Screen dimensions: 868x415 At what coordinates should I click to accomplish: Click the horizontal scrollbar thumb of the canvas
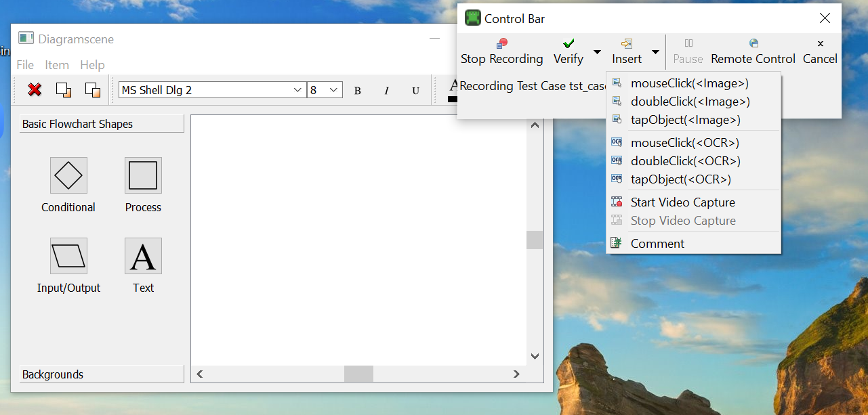(358, 374)
